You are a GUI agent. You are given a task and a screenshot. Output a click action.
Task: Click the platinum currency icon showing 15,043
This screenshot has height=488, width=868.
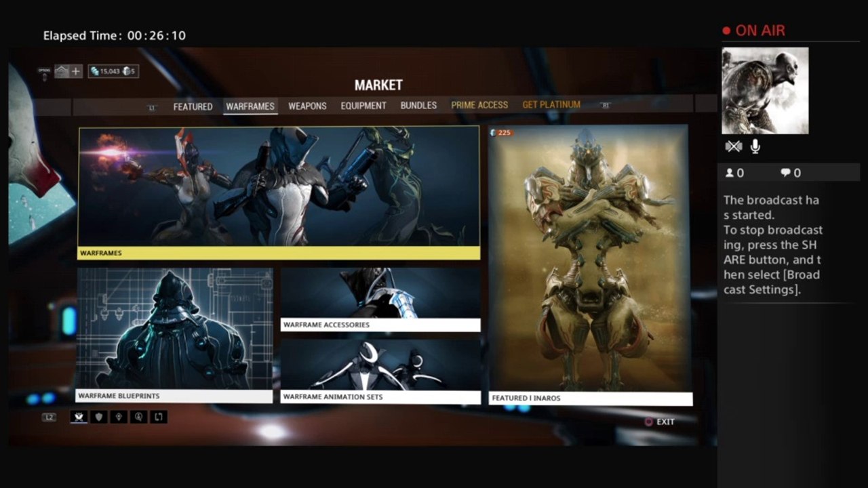(95, 71)
